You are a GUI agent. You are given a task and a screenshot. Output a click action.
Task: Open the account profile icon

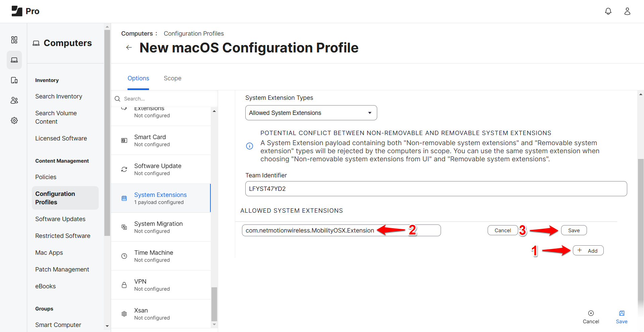(627, 11)
